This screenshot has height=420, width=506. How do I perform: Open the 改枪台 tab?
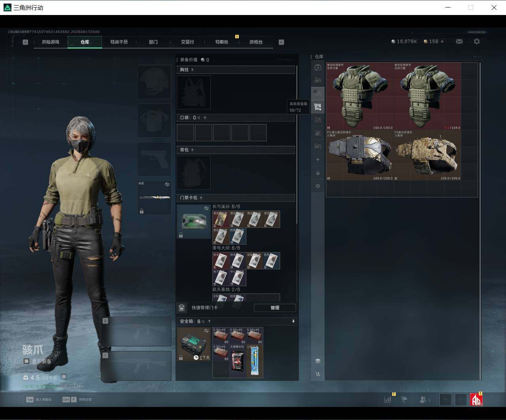coord(256,42)
